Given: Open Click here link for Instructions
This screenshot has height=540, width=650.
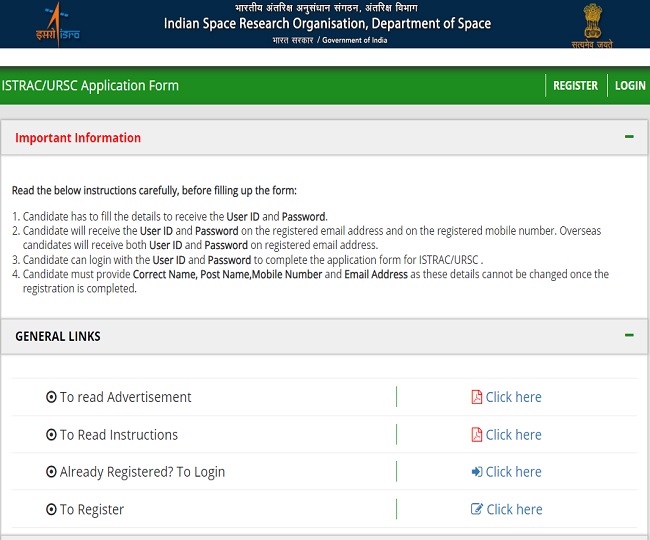Looking at the screenshot, I should (513, 435).
